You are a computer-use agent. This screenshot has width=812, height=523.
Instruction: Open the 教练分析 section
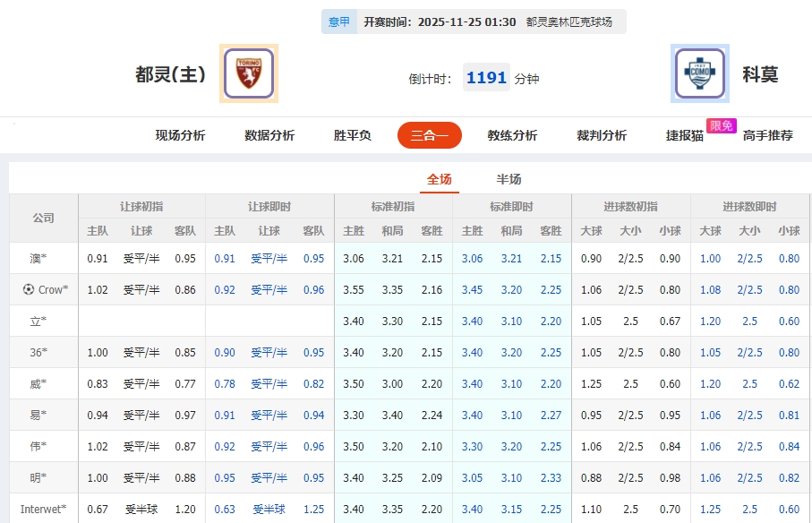511,135
